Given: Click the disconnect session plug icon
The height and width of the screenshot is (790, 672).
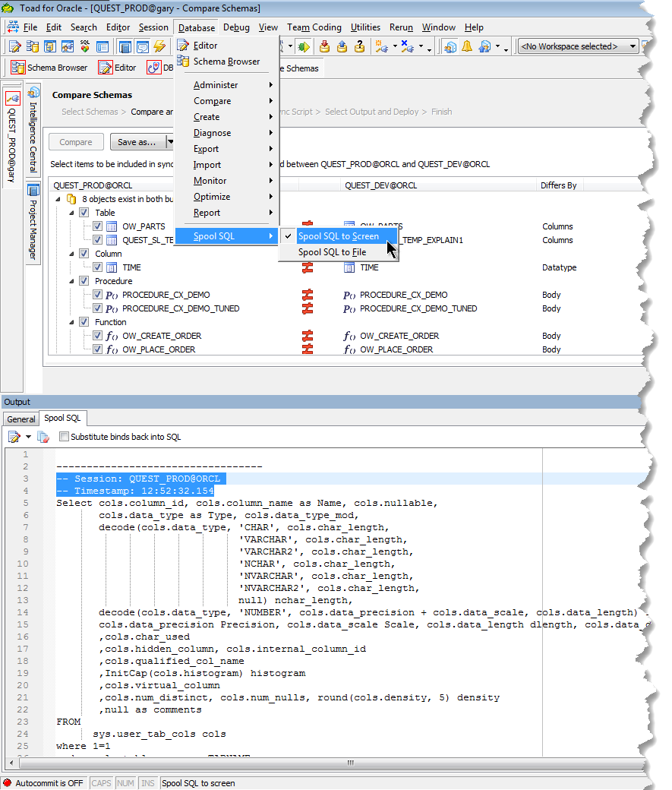Looking at the screenshot, I should (x=407, y=47).
